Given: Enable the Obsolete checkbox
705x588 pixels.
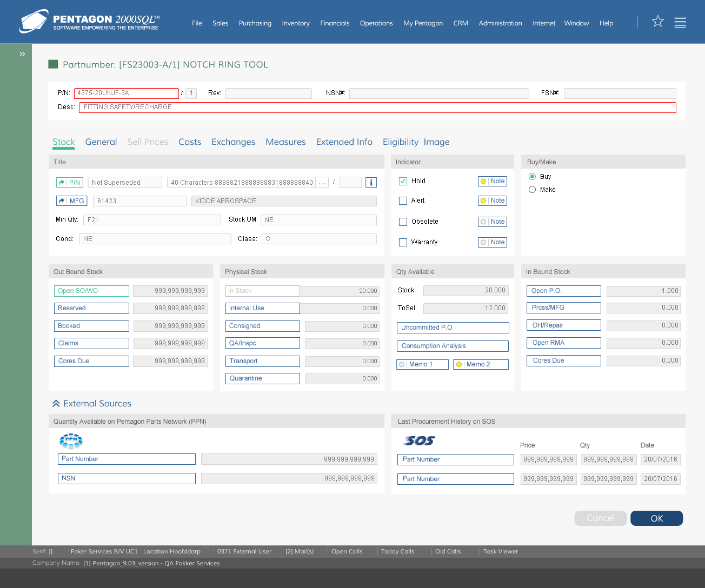Looking at the screenshot, I should (x=403, y=222).
